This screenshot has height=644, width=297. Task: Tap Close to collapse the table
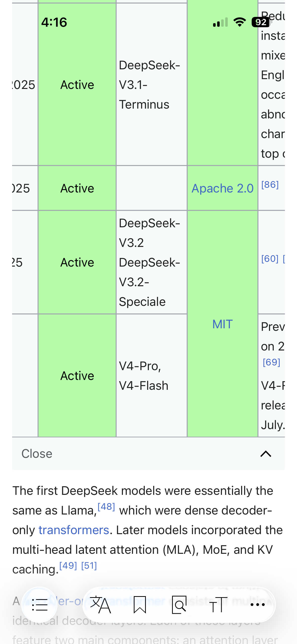(37, 454)
